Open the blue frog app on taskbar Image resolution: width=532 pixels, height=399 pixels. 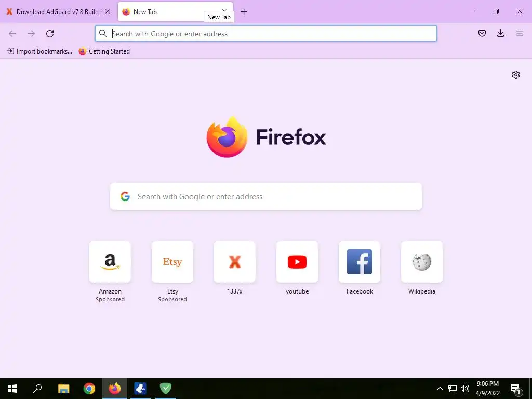pyautogui.click(x=140, y=389)
